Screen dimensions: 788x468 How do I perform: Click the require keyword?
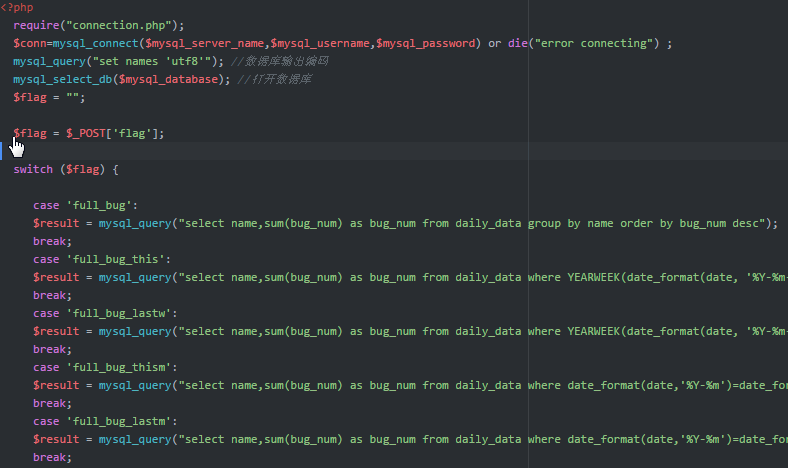[x=36, y=25]
